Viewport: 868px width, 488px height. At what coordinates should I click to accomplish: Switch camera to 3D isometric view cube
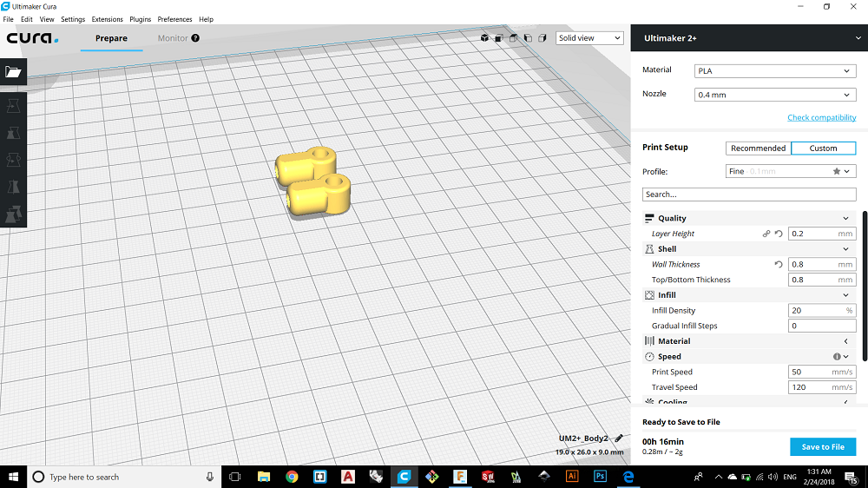(x=484, y=38)
